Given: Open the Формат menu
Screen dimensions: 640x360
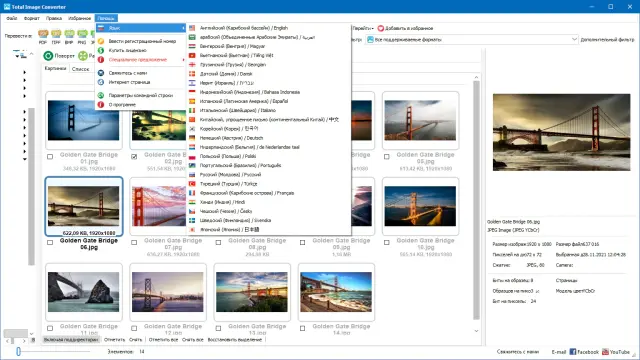Looking at the screenshot, I should point(31,18).
